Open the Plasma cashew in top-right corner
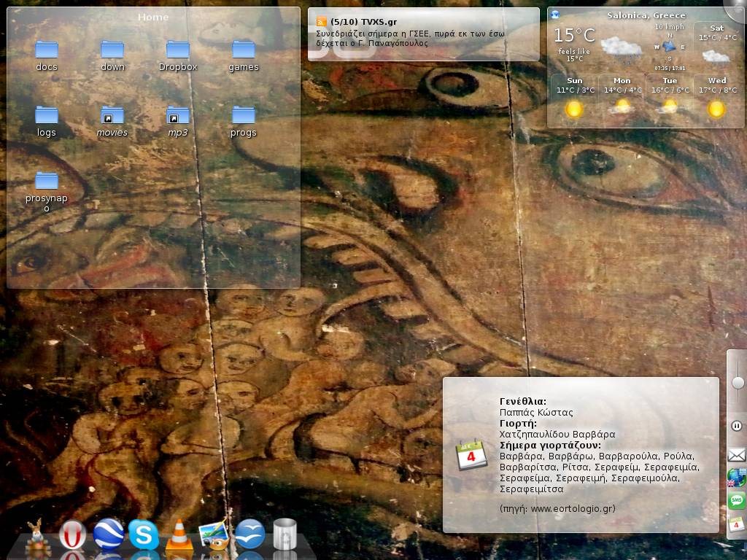The width and height of the screenshot is (747, 560). 737,9
